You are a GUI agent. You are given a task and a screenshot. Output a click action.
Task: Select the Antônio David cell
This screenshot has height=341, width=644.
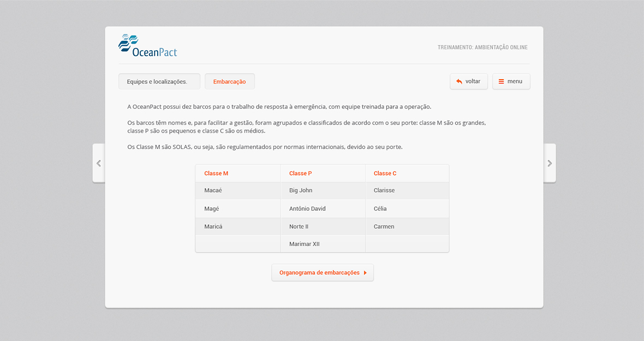pos(323,208)
